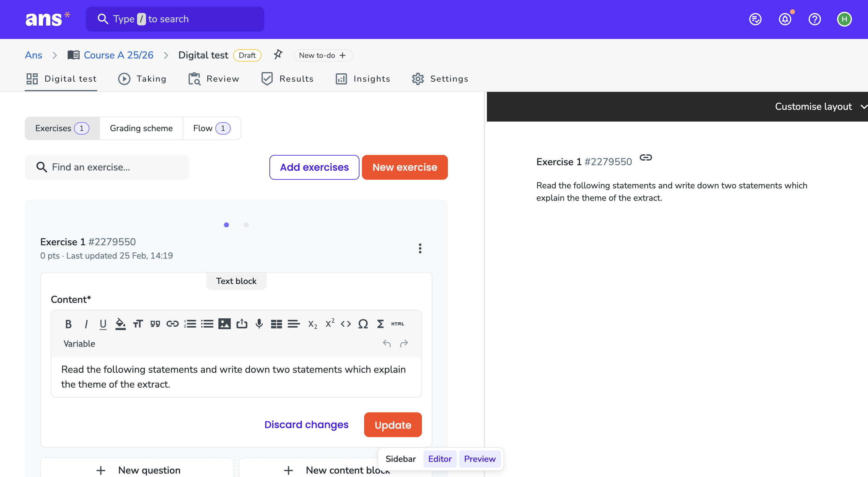
Task: Click into the Content text area
Action: tap(236, 377)
